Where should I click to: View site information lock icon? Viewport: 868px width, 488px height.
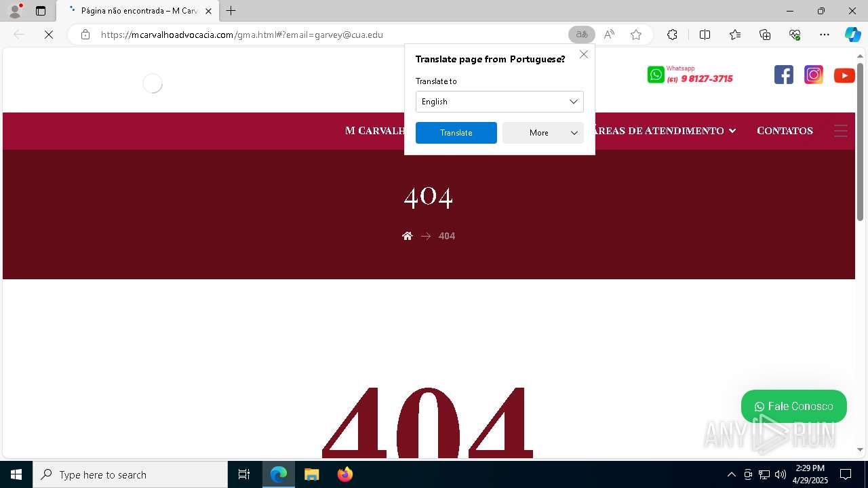tap(85, 35)
